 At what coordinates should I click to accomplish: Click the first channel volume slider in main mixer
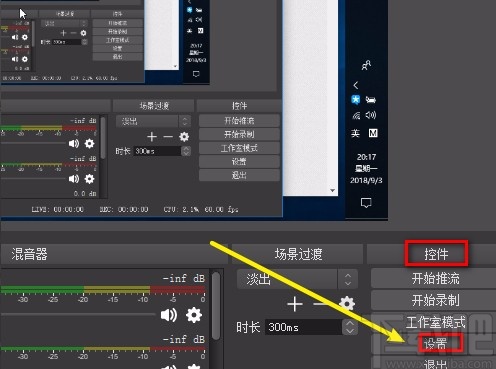(78, 314)
